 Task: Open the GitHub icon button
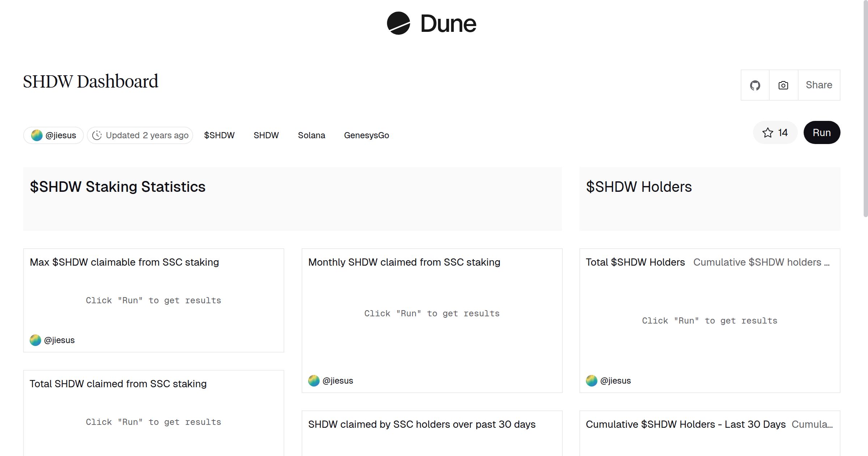click(x=755, y=85)
